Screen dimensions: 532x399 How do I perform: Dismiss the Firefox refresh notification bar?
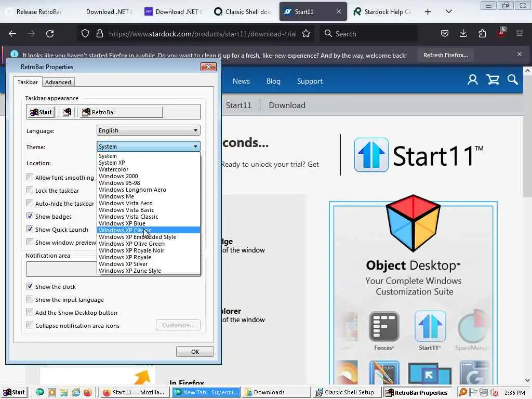click(520, 54)
